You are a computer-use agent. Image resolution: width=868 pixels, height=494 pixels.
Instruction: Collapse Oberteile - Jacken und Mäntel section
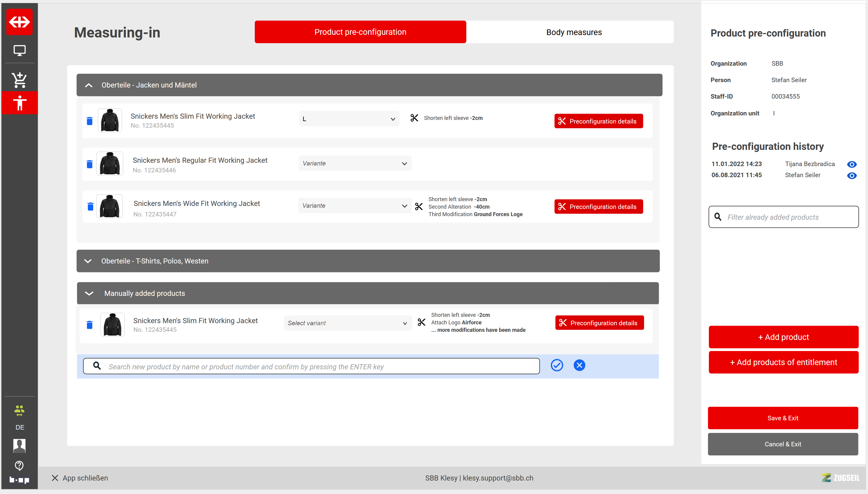89,85
